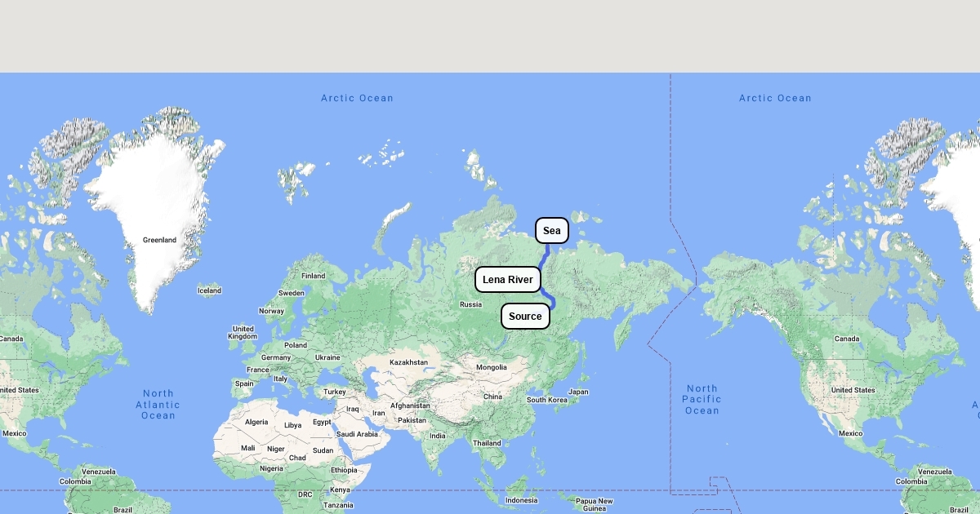
Task: Click the South Korea label
Action: point(547,400)
